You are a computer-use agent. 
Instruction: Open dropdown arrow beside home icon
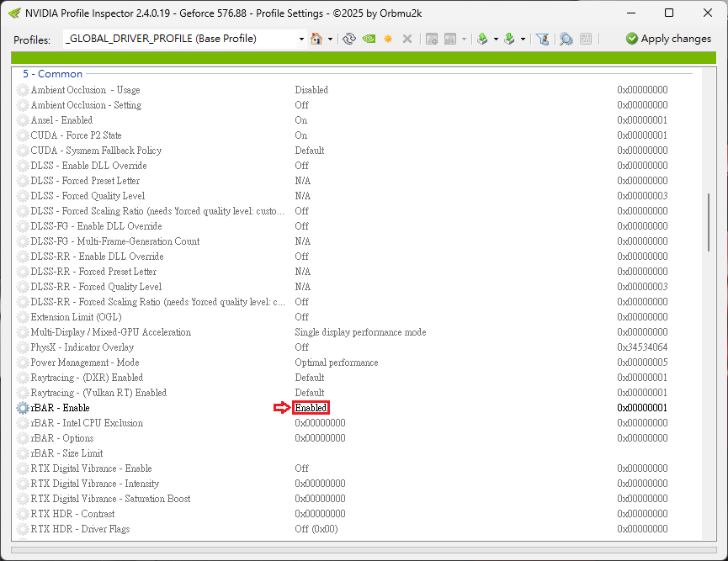coord(330,39)
